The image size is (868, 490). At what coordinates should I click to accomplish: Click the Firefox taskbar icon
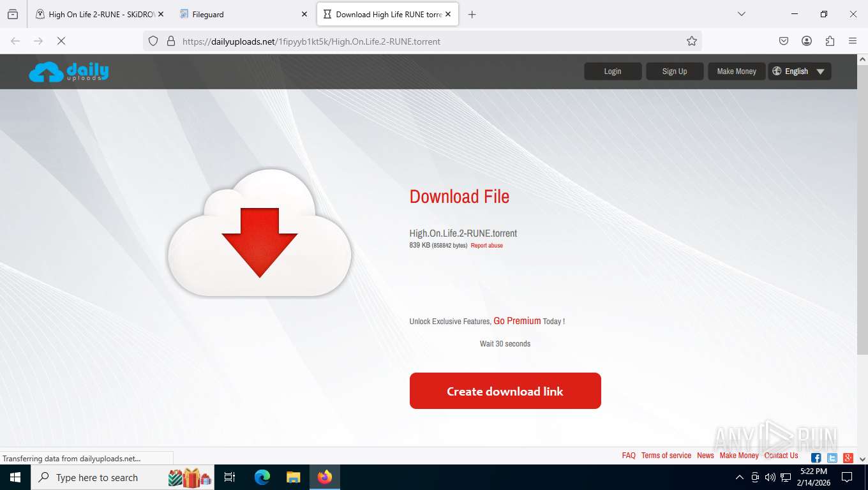[x=325, y=477]
